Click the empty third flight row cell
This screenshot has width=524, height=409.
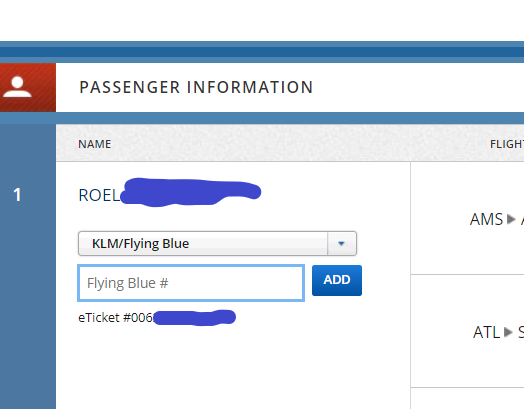467,398
